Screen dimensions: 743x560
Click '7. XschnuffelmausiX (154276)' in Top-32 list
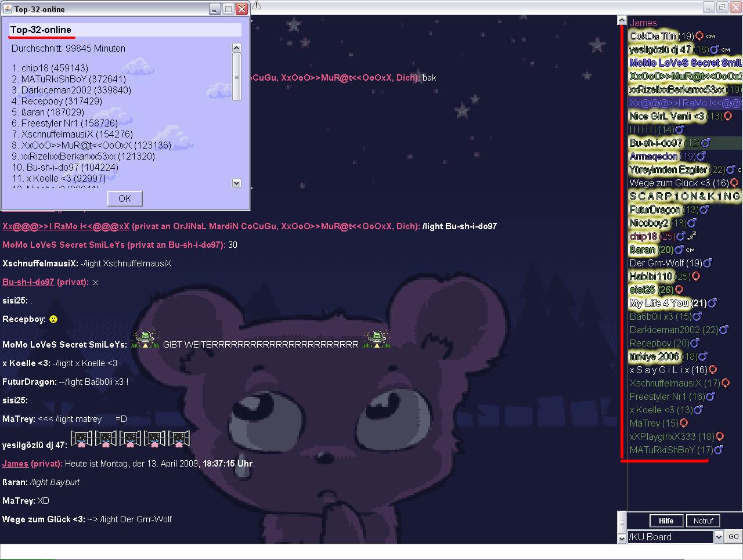[x=72, y=134]
